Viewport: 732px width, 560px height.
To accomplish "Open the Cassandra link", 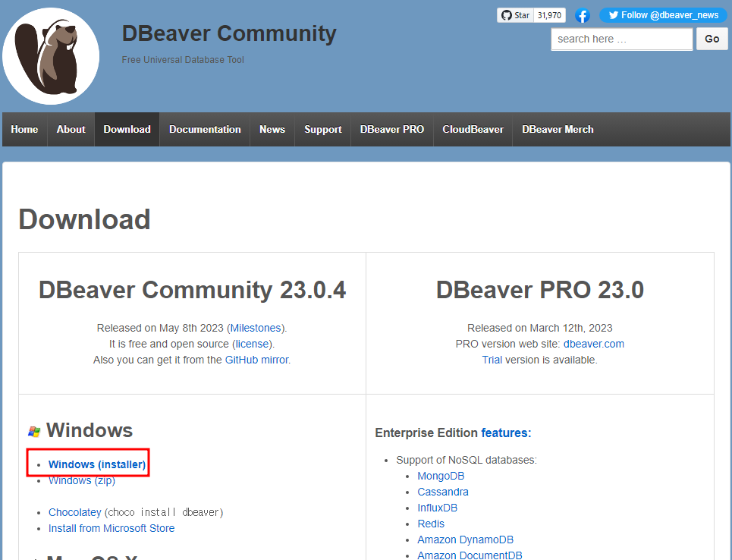I will tap(443, 492).
